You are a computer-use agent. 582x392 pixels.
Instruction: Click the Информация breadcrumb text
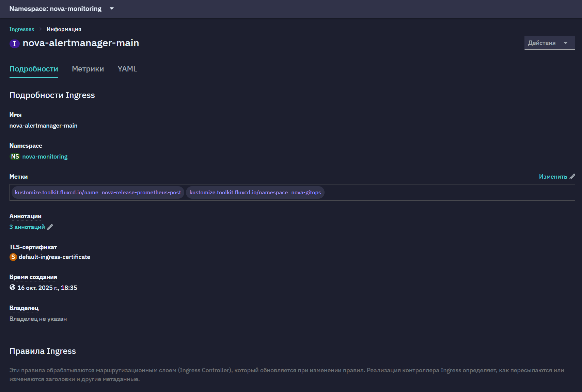(x=64, y=29)
